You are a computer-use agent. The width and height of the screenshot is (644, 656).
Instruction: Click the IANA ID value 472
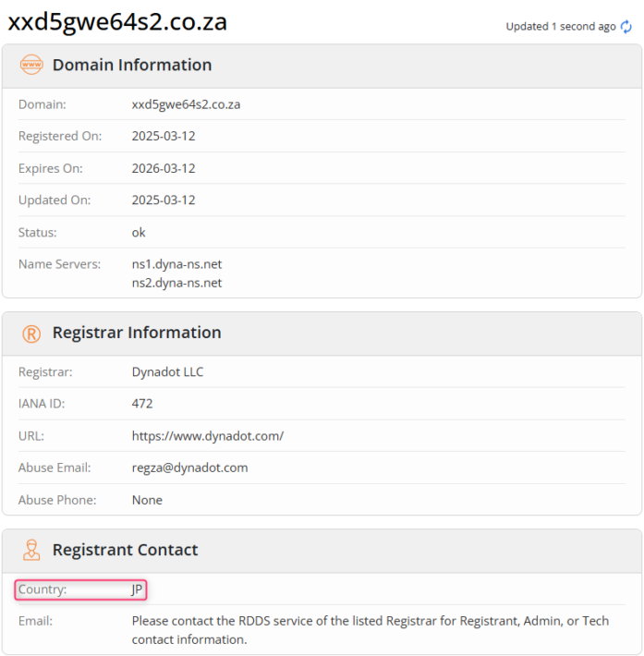click(142, 404)
